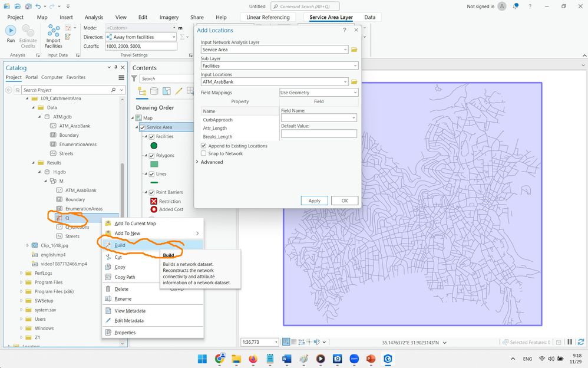Toggle the Polygons layer visibility checkbox
This screenshot has height=368, width=588.
[151, 156]
